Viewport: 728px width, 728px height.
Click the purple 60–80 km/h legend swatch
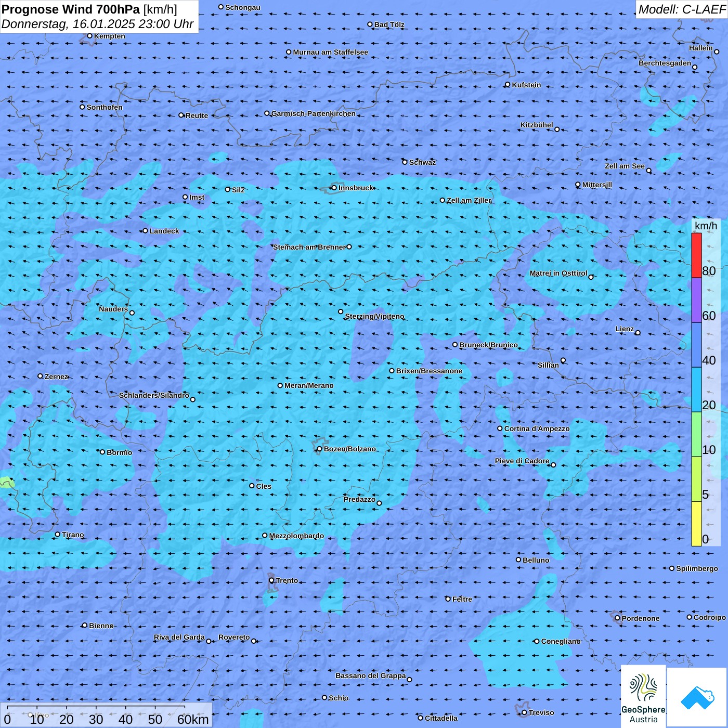tap(696, 300)
